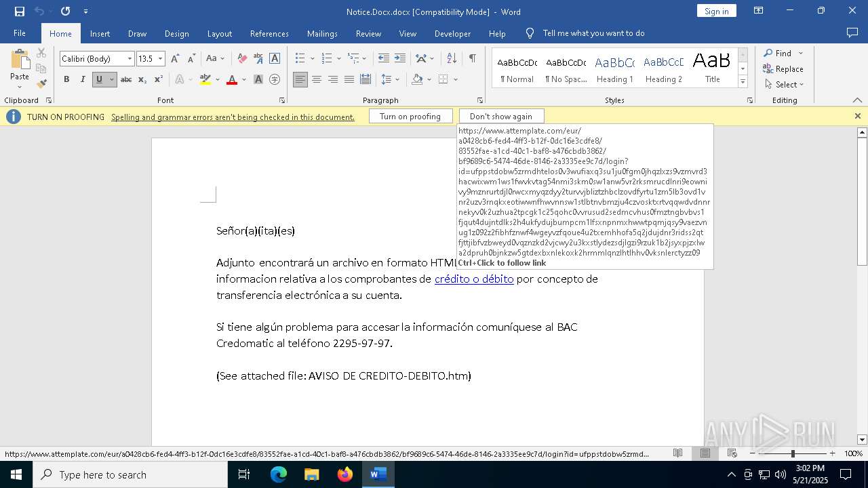This screenshot has width=868, height=488.
Task: Open the font size dropdown
Action: pyautogui.click(x=161, y=59)
